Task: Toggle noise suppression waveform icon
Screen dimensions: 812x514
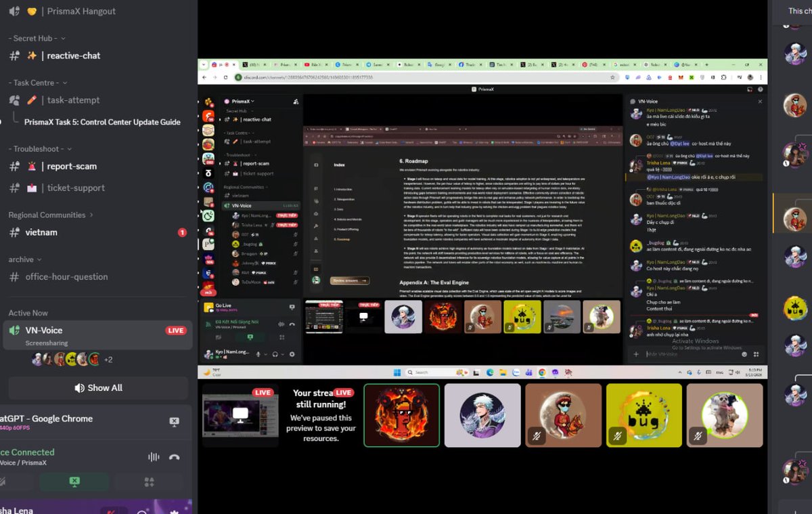Action: click(x=154, y=457)
